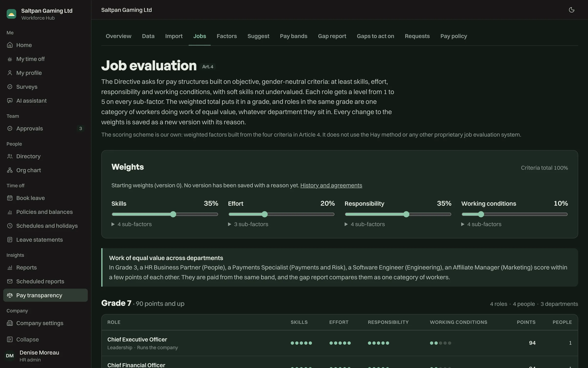Click the Criteria total 100% text
This screenshot has width=588, height=368.
tap(544, 168)
